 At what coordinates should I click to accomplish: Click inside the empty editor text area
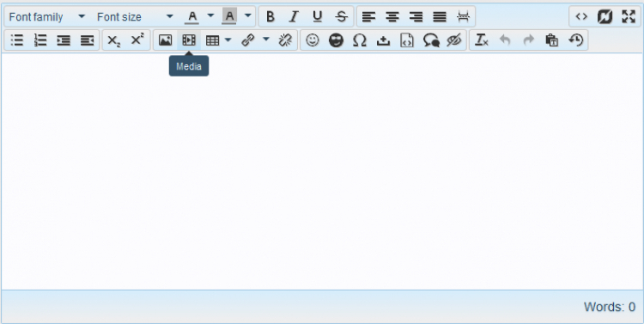pos(322,171)
